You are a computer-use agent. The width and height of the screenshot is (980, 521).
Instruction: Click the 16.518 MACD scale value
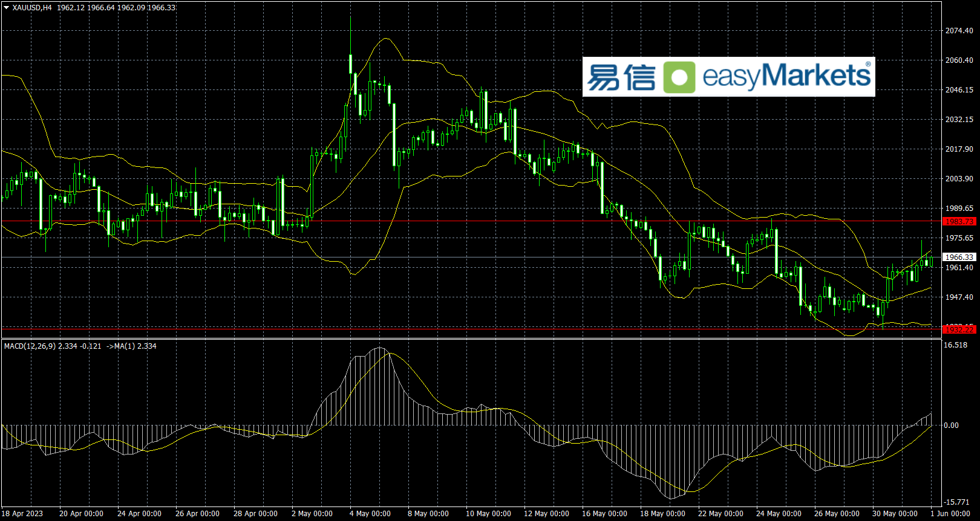point(956,345)
